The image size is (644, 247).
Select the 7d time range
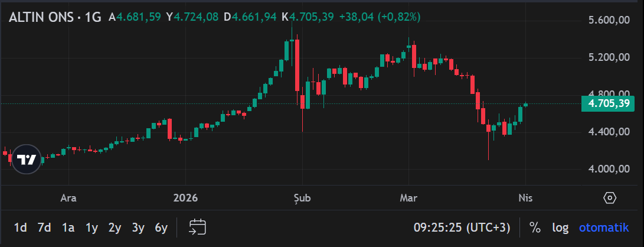[44, 227]
